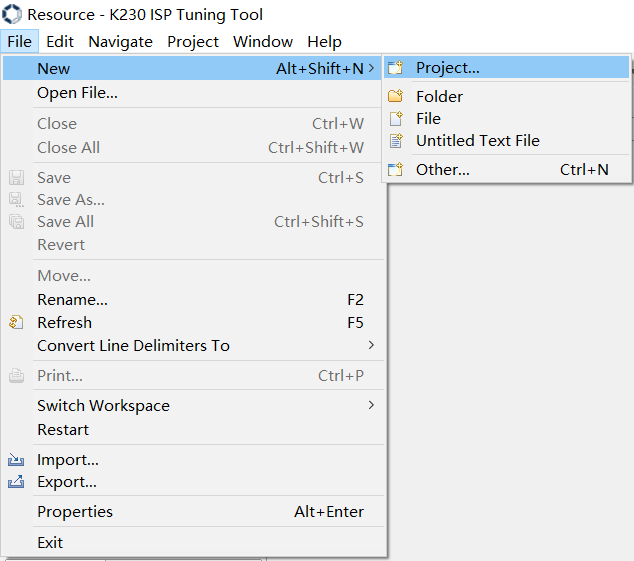
Task: Expand the Switch Workspace submenu
Action: click(x=372, y=405)
